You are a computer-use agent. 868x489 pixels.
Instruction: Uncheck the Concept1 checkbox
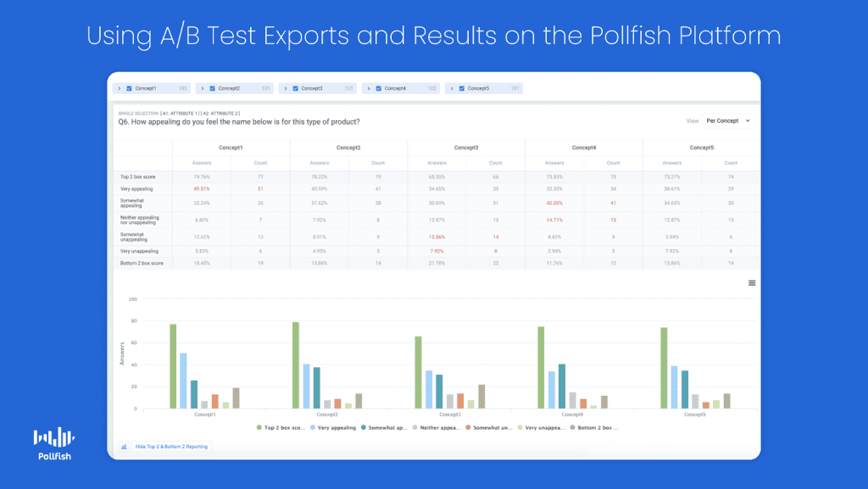click(129, 88)
